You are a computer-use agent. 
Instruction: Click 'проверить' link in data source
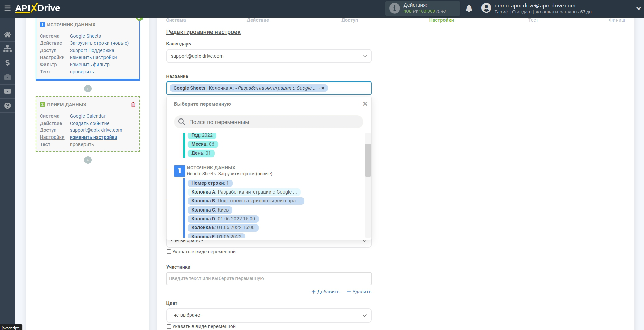(x=82, y=72)
